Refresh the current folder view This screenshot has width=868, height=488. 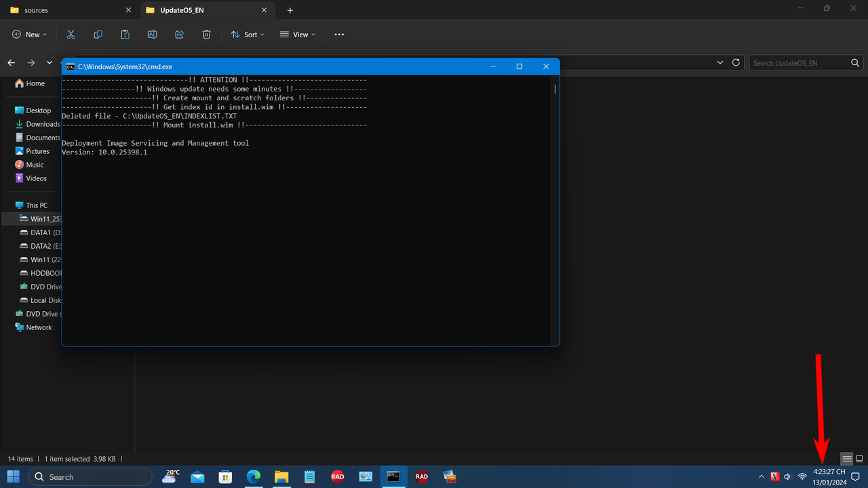click(x=736, y=62)
